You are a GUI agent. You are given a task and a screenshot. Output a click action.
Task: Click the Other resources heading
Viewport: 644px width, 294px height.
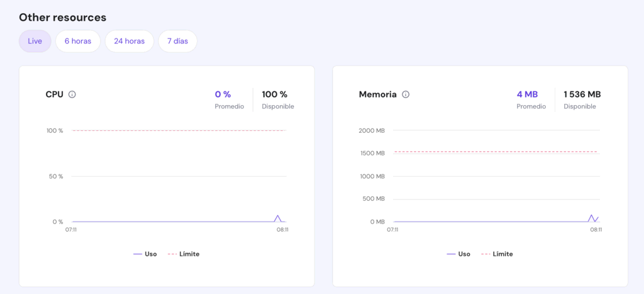tap(62, 18)
